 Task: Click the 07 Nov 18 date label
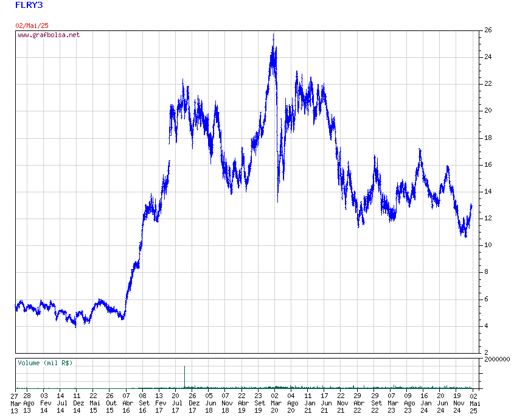(226, 404)
